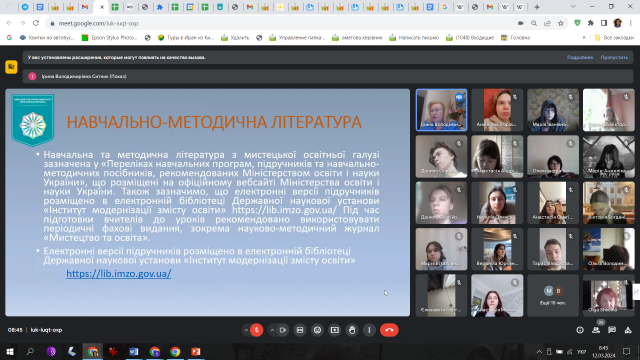Open "Все закладки" folder
640x360 pixels.
click(x=614, y=38)
